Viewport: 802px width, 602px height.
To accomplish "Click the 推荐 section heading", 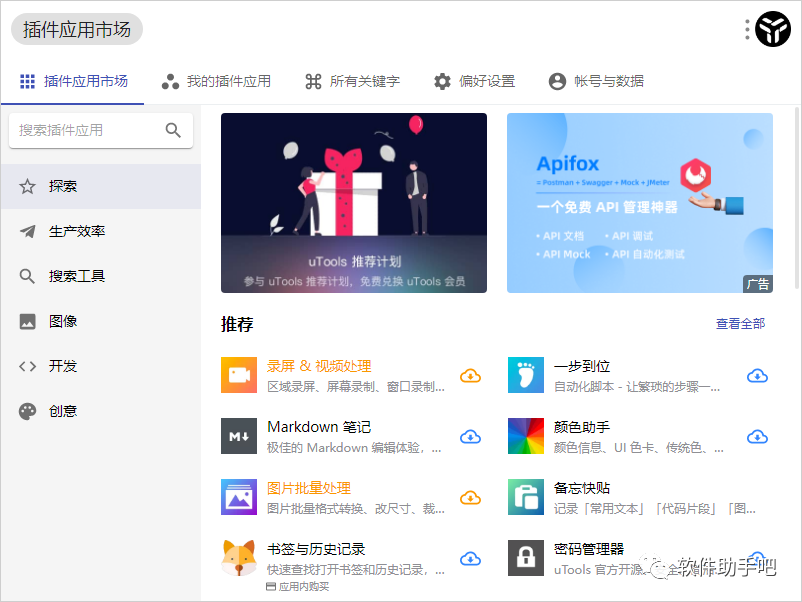I will 237,324.
